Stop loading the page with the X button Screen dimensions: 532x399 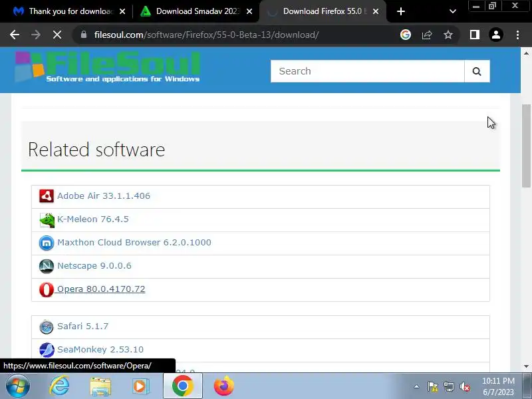pos(57,35)
